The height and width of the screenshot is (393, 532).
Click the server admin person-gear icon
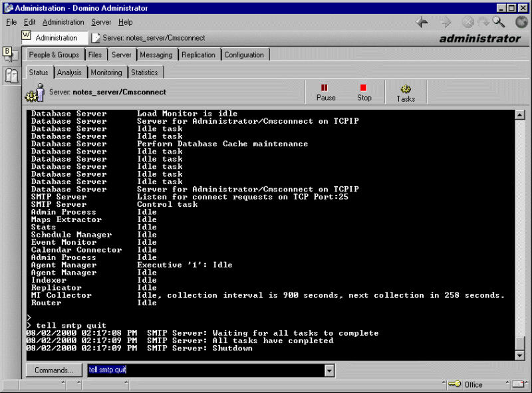[x=35, y=93]
